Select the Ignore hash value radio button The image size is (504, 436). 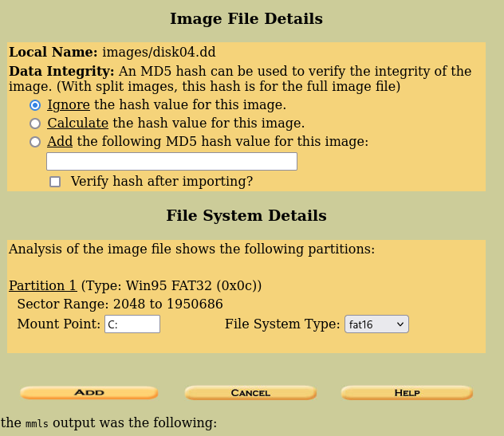click(x=35, y=105)
